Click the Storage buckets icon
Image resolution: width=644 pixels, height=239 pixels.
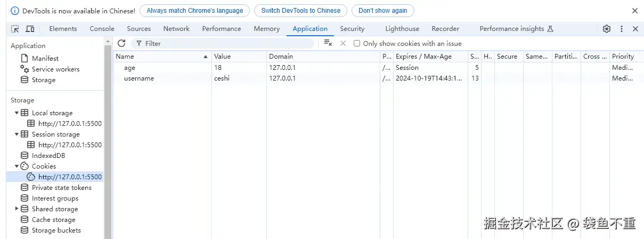(x=25, y=230)
